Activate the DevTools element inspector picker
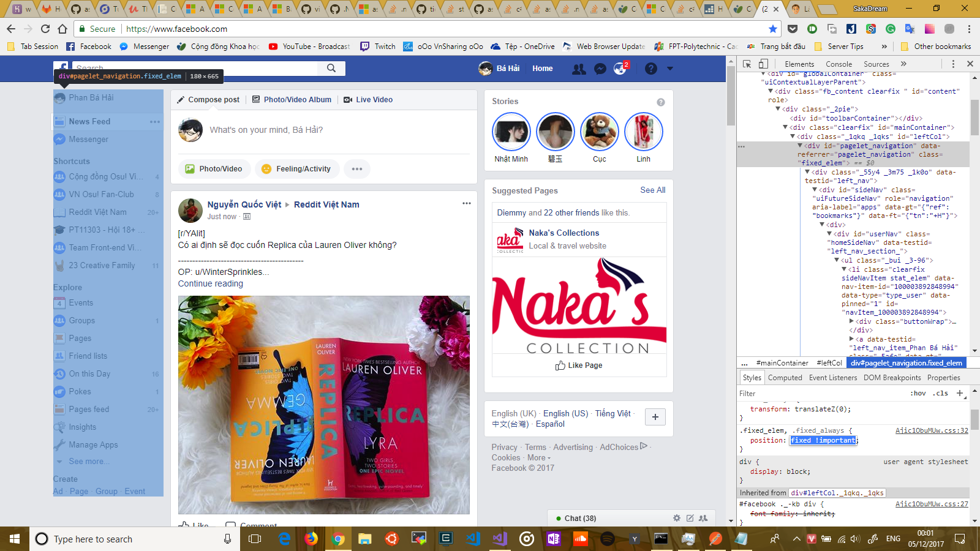The image size is (980, 551). (x=747, y=64)
